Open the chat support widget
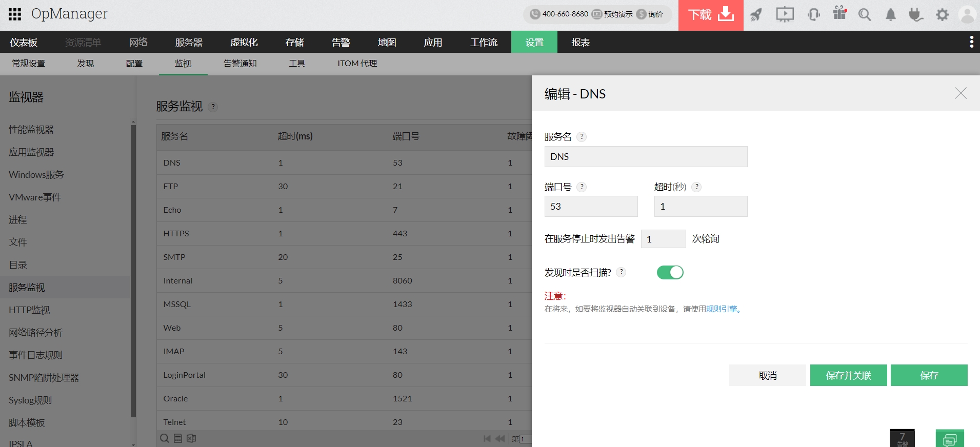This screenshot has width=980, height=447. coord(950,438)
